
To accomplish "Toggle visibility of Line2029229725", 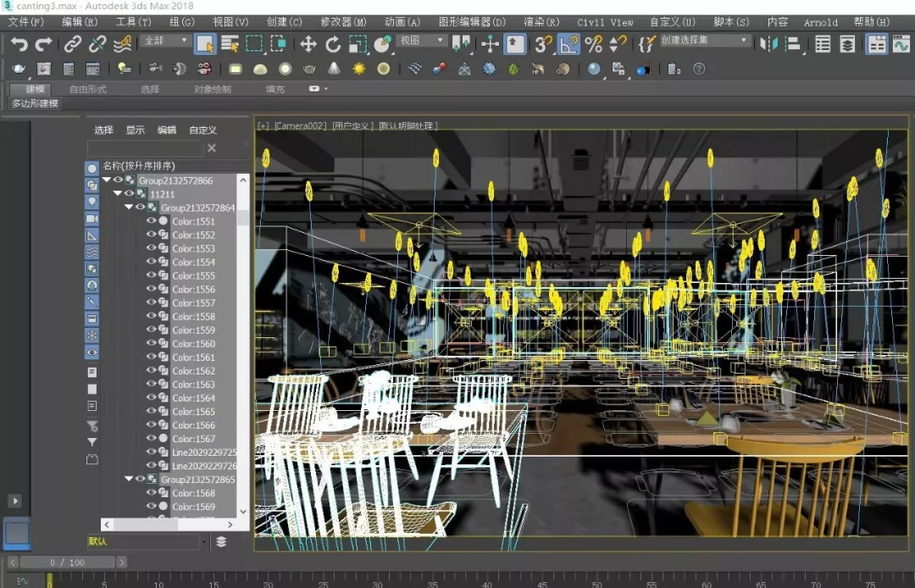I will click(152, 452).
